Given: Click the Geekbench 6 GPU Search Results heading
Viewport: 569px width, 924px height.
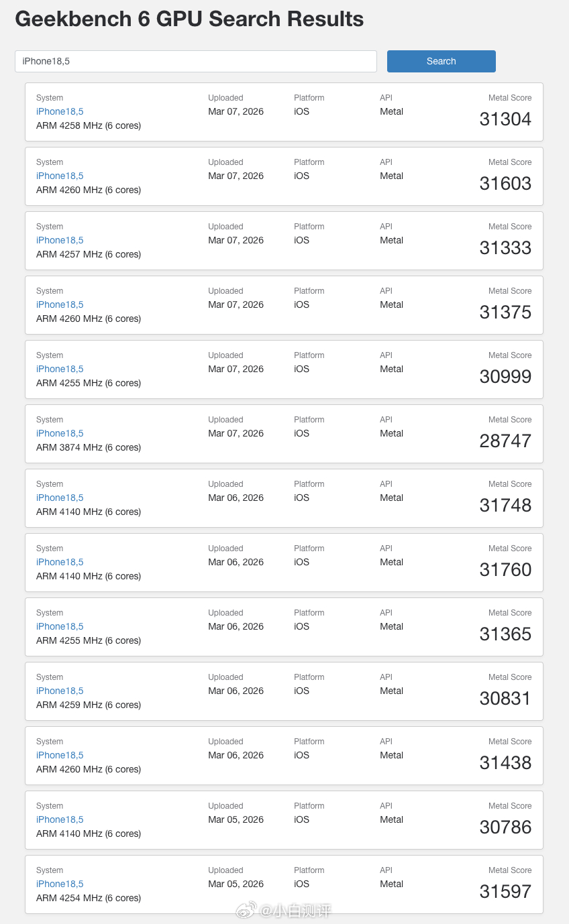Looking at the screenshot, I should pyautogui.click(x=189, y=19).
